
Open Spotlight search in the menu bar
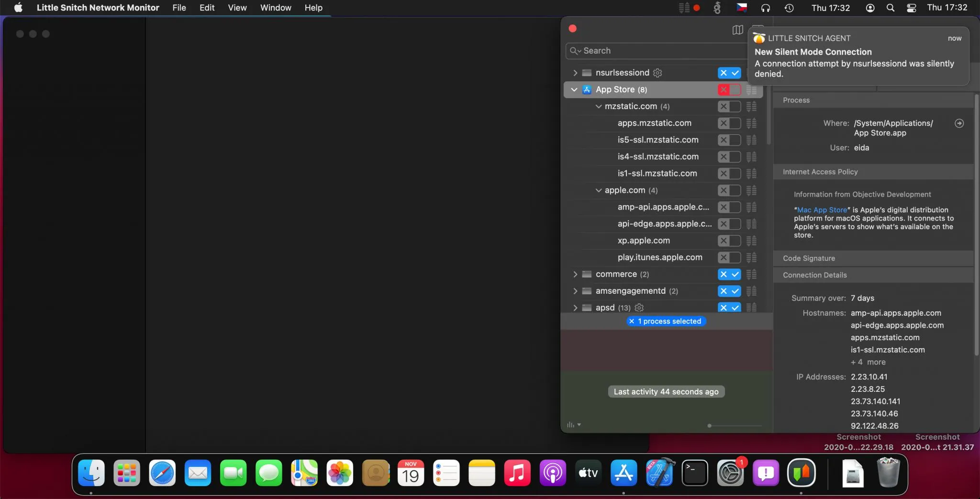[x=891, y=8]
